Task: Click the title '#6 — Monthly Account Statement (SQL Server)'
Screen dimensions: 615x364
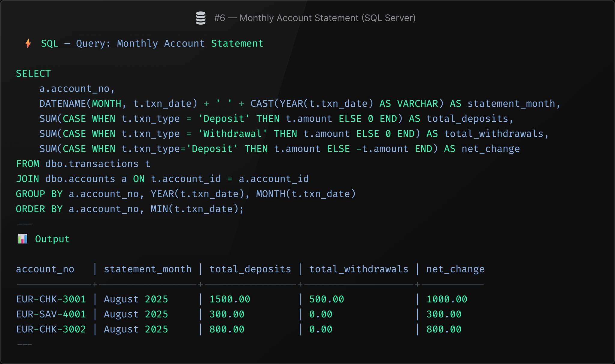Action: pyautogui.click(x=315, y=18)
